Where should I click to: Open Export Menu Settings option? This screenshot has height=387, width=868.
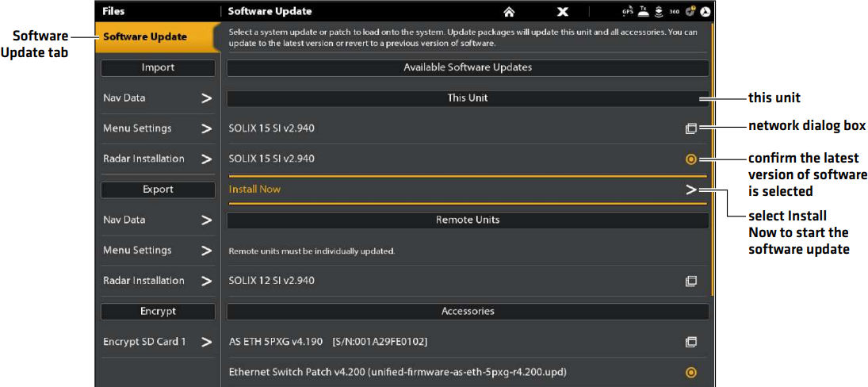[x=158, y=251]
